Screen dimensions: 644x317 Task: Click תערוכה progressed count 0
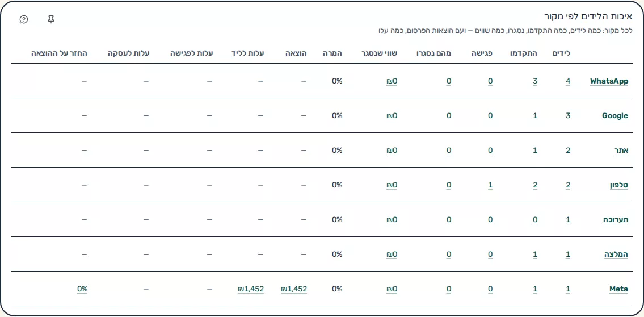[x=535, y=219]
